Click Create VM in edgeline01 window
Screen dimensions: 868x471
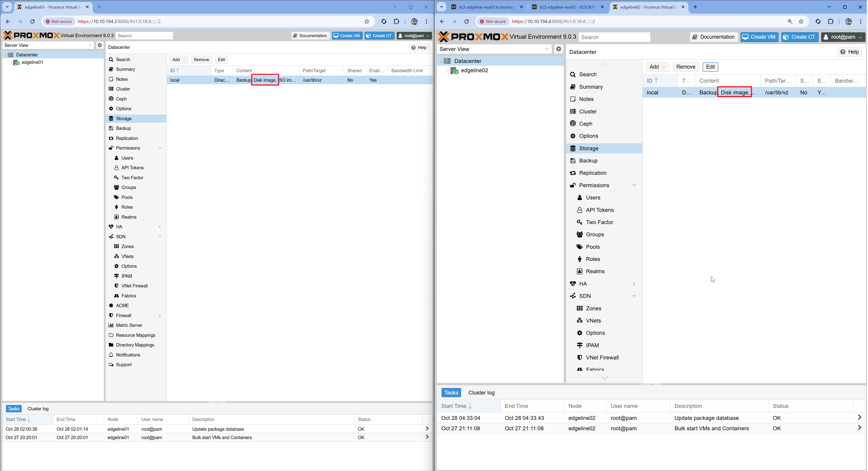(347, 36)
